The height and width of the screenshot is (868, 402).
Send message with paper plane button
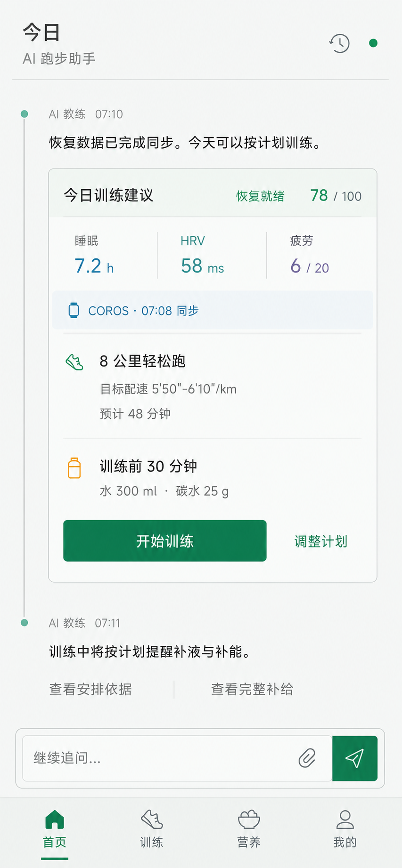(355, 758)
